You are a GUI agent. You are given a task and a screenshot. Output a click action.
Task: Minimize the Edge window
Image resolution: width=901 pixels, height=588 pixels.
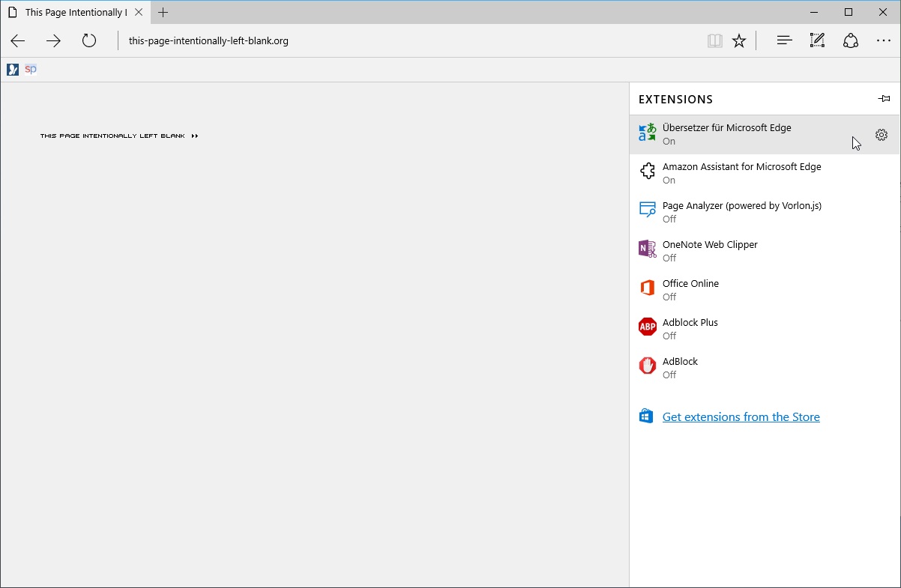[814, 12]
